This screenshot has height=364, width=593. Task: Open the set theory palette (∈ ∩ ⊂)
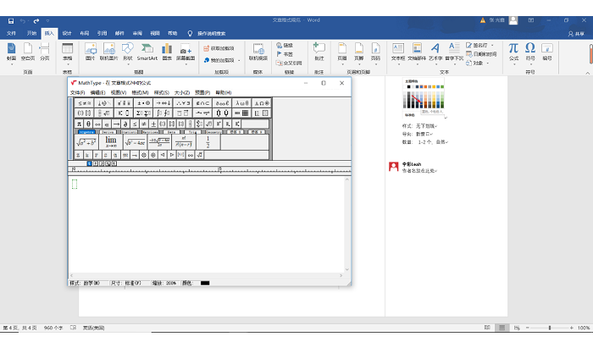(x=202, y=103)
